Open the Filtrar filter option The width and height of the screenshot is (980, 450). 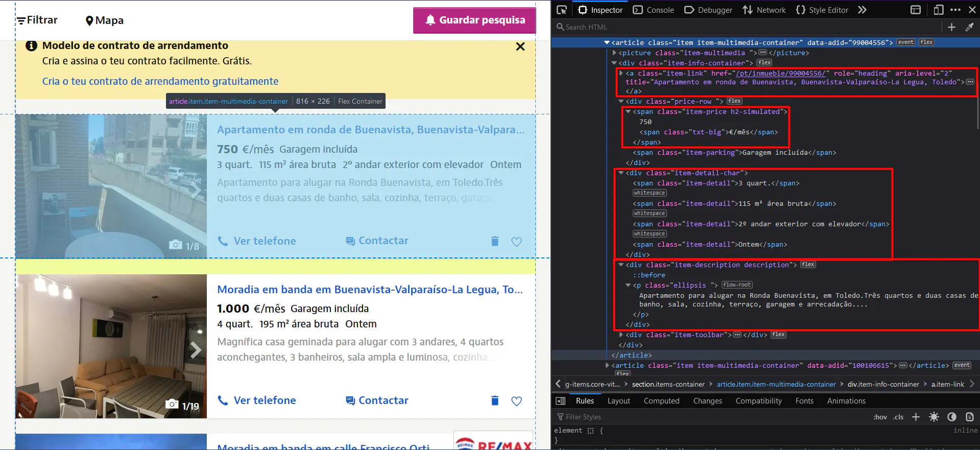click(x=37, y=20)
